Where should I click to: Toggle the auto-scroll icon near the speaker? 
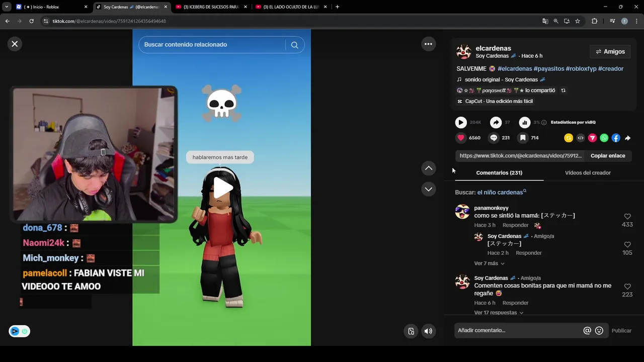pos(411,331)
